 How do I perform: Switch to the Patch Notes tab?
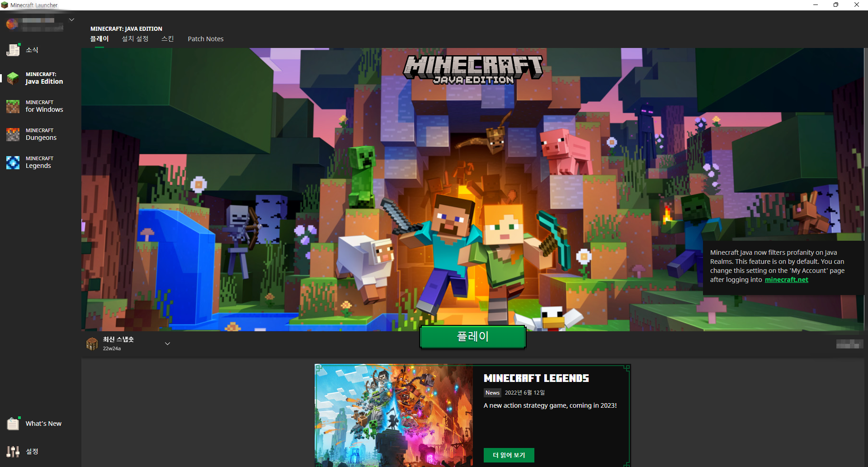pos(206,39)
